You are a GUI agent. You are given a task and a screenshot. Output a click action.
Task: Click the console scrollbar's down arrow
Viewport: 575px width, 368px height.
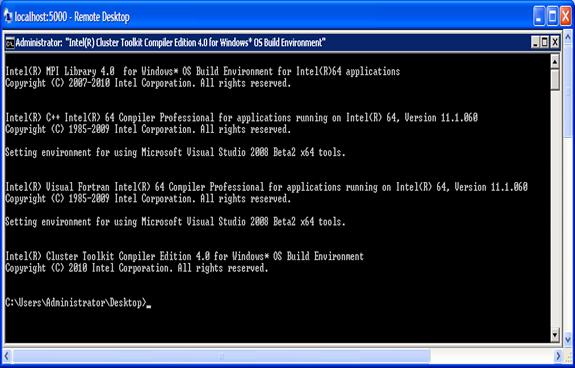(555, 335)
